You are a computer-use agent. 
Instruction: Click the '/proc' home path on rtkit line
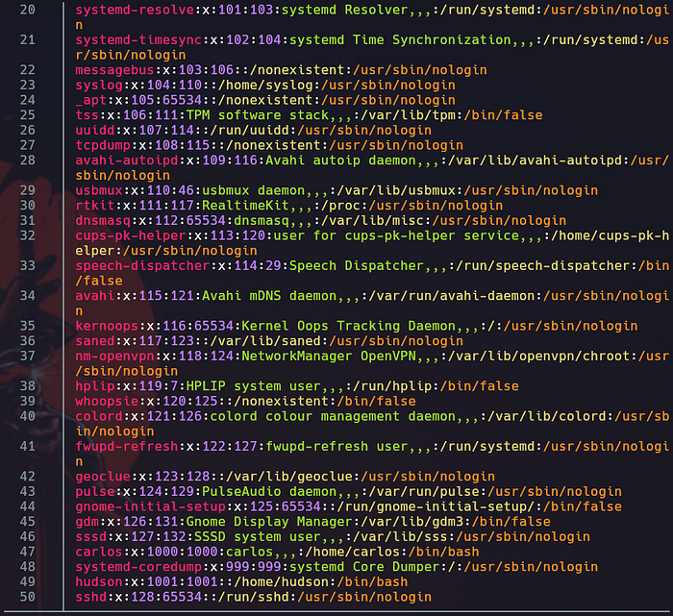340,206
